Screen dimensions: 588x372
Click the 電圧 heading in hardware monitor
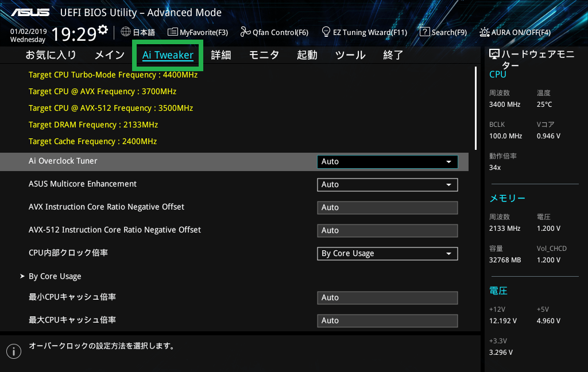[x=498, y=290]
